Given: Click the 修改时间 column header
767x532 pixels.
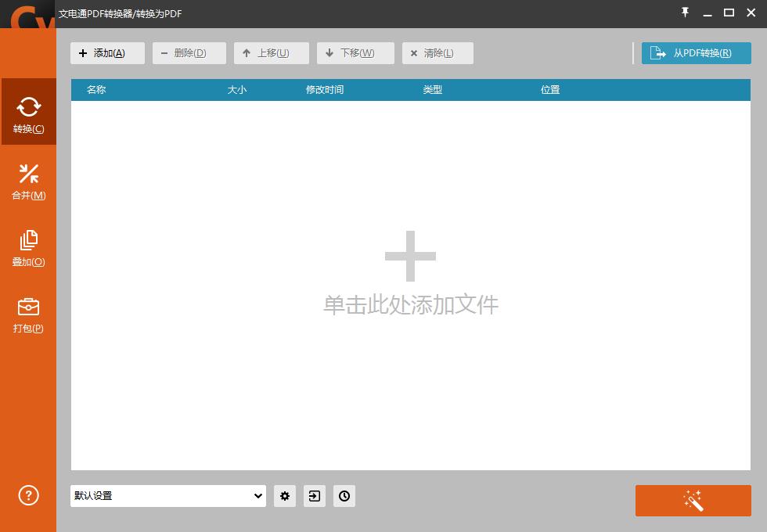Looking at the screenshot, I should point(326,90).
